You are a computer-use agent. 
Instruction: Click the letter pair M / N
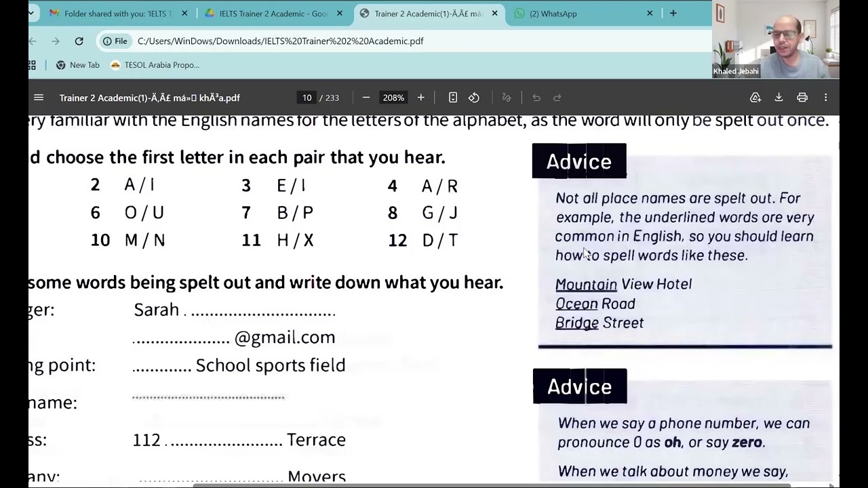tap(145, 240)
